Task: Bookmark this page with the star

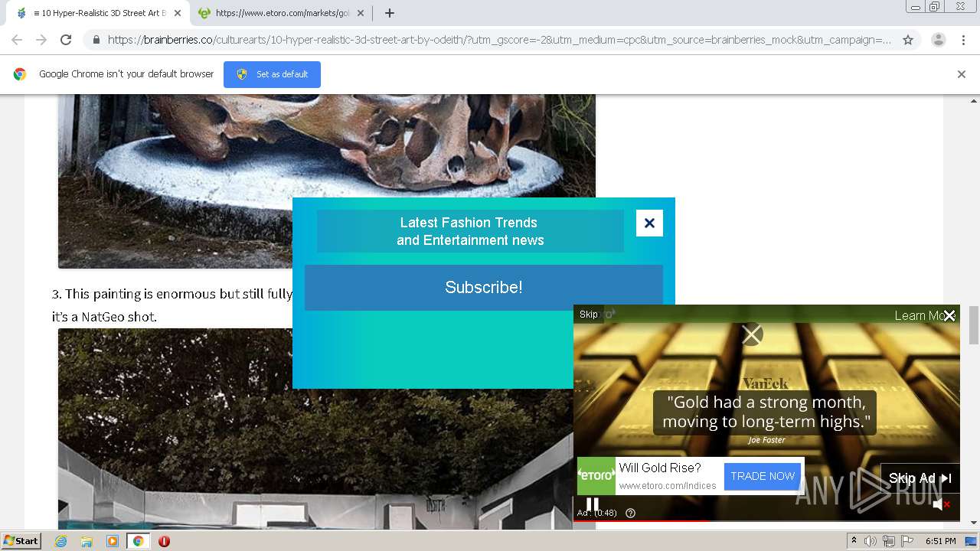Action: point(908,40)
